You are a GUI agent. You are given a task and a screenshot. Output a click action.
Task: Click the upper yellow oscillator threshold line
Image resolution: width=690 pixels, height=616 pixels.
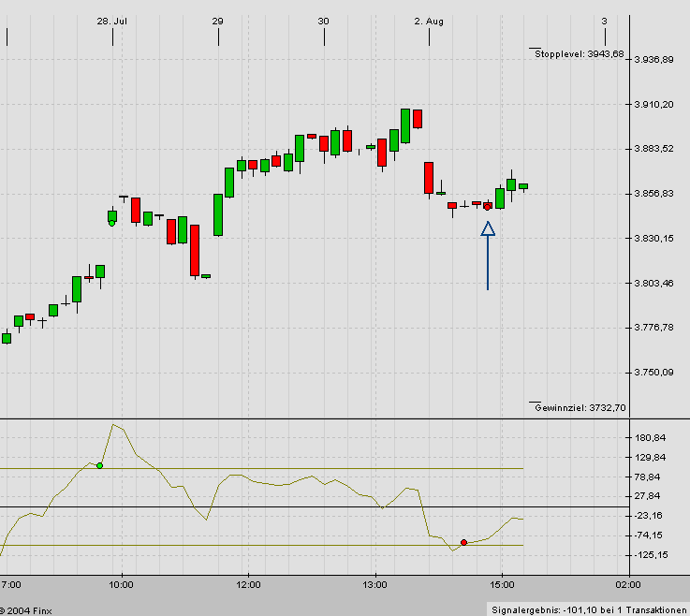[281, 468]
